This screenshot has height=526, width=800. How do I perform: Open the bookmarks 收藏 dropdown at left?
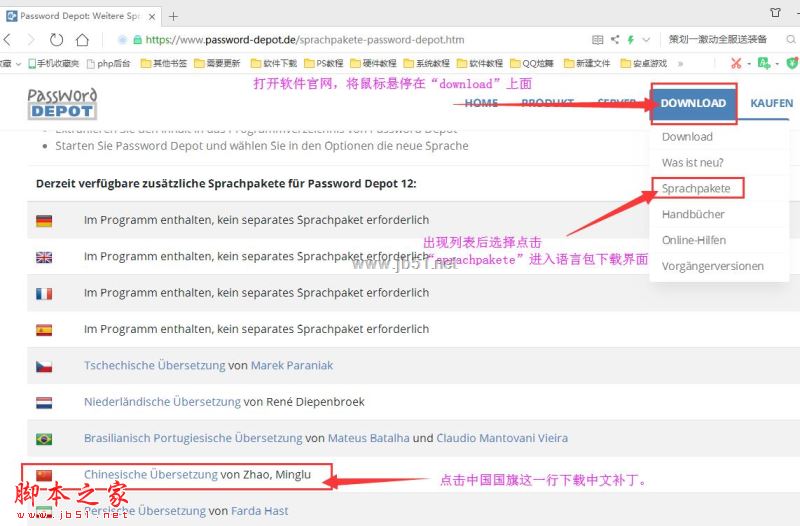(x=10, y=64)
